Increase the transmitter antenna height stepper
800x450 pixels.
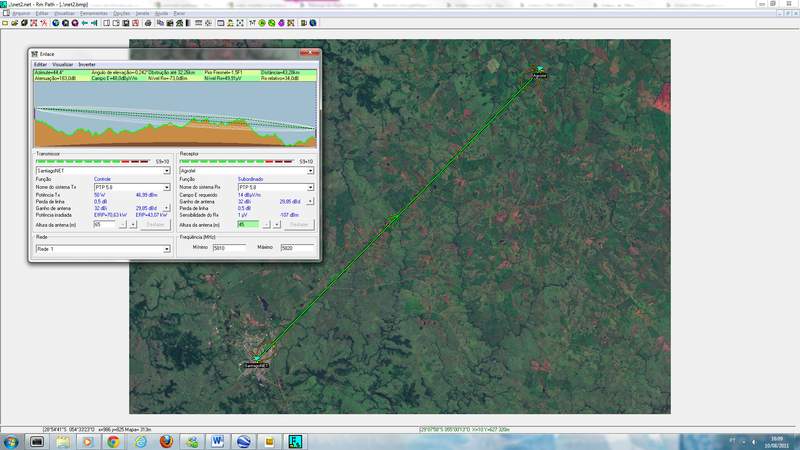click(x=133, y=224)
